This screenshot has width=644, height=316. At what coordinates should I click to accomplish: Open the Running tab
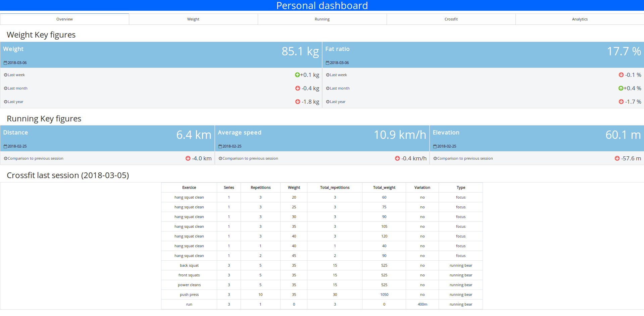click(322, 19)
